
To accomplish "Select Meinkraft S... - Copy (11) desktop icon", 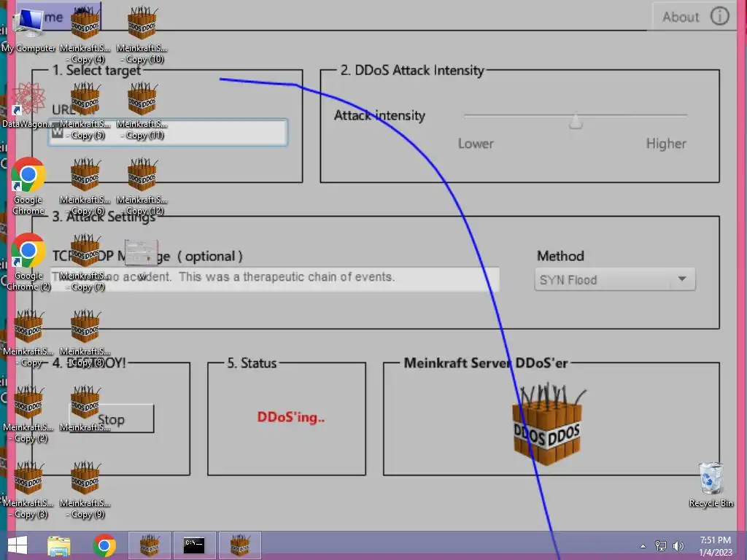I will (142, 111).
